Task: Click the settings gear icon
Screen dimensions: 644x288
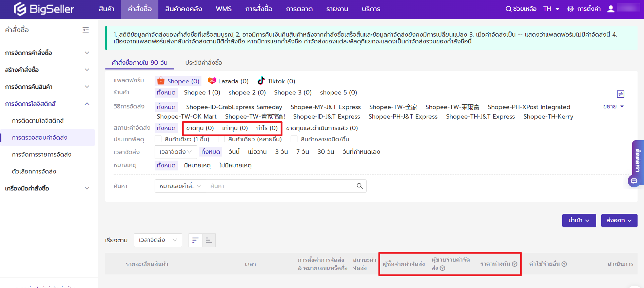Action: 570,9
